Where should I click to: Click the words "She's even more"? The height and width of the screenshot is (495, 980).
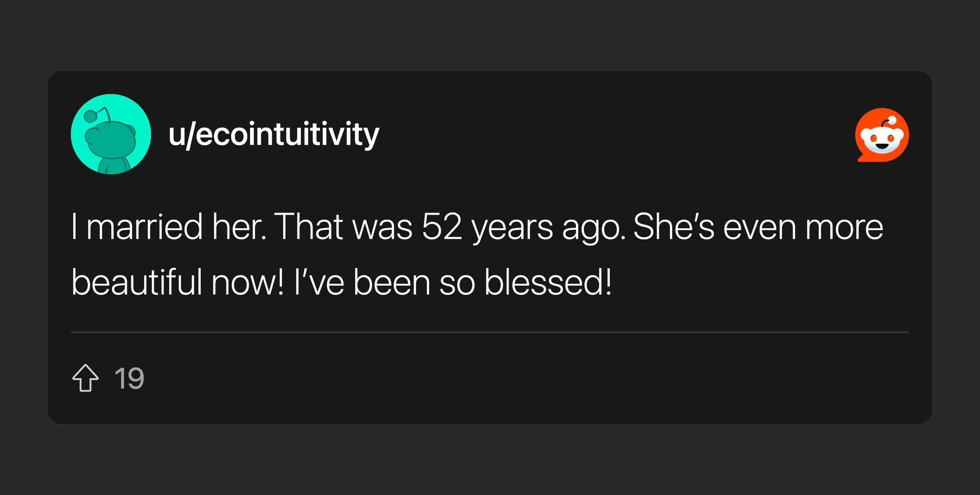coord(758,227)
